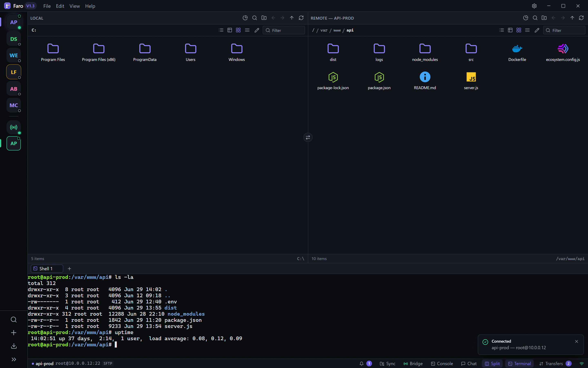The height and width of the screenshot is (368, 588).
Task: Go up one directory in REMOTE panel
Action: click(x=572, y=18)
